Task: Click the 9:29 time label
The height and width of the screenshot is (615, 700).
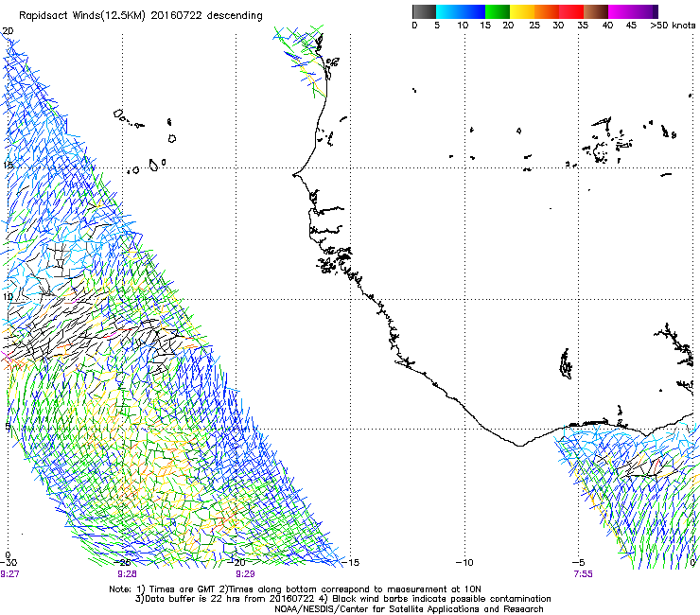Action: pos(245,574)
